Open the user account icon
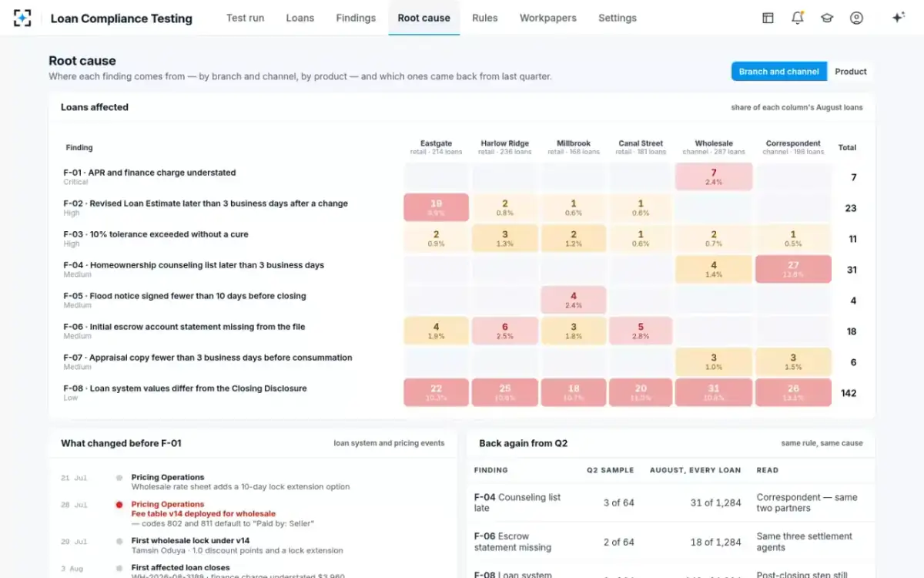The image size is (924, 578). [856, 18]
